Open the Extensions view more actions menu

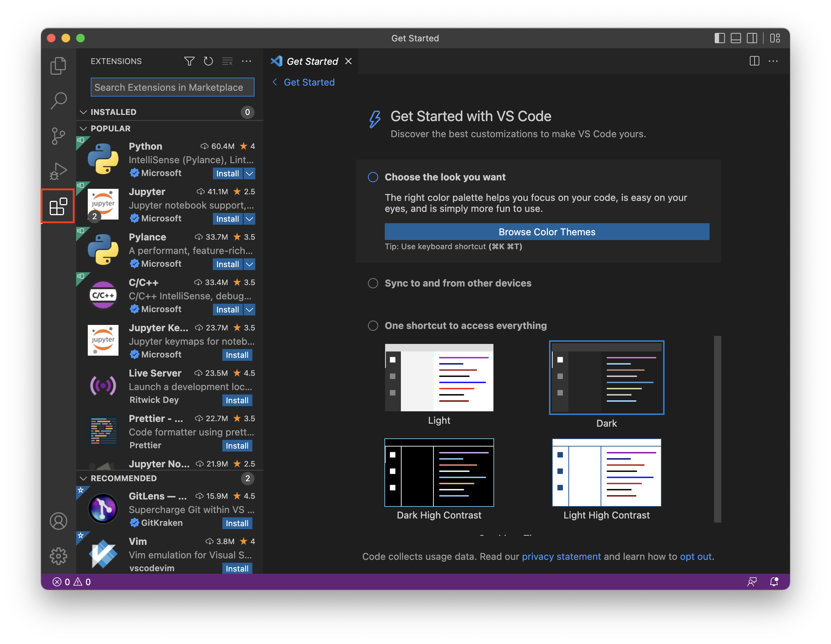[x=247, y=61]
